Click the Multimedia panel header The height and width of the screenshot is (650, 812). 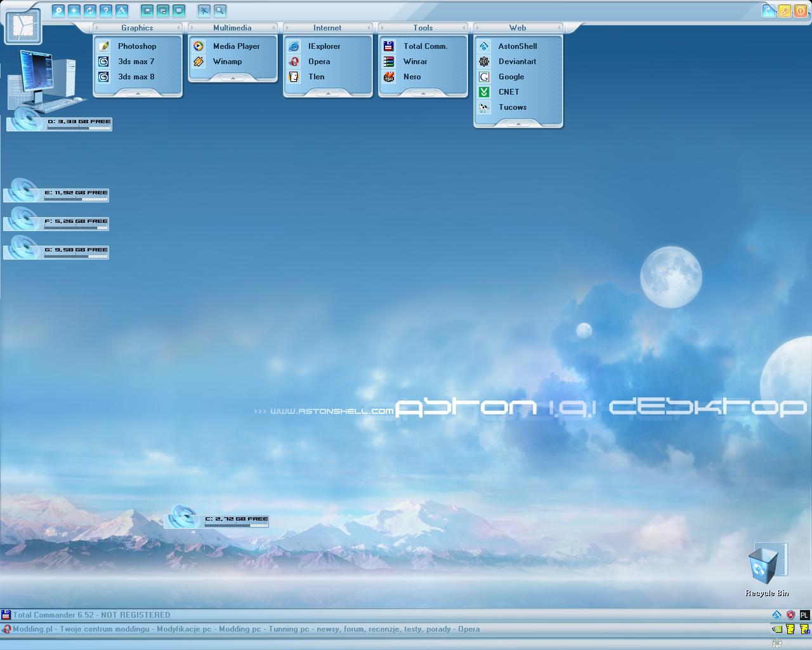pyautogui.click(x=232, y=28)
